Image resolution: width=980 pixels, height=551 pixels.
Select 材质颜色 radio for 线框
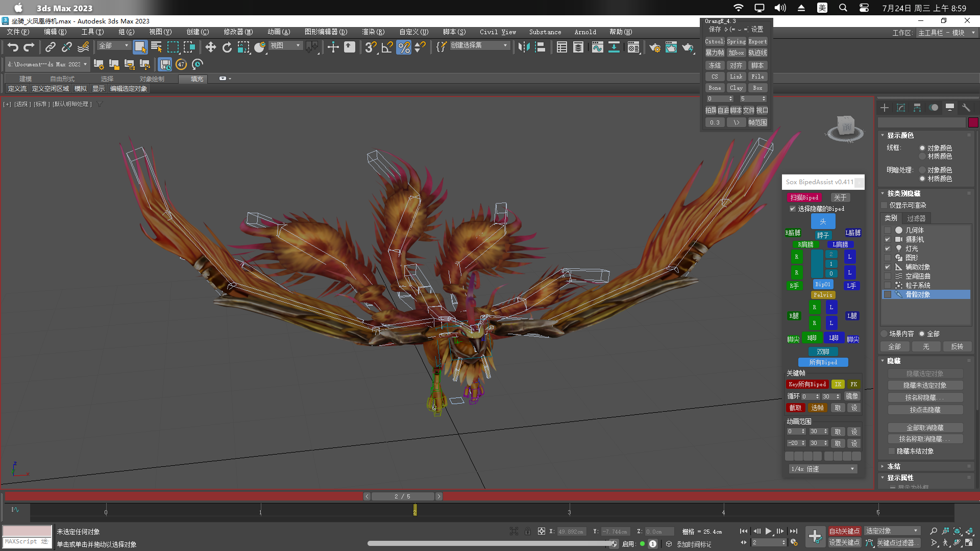point(922,156)
